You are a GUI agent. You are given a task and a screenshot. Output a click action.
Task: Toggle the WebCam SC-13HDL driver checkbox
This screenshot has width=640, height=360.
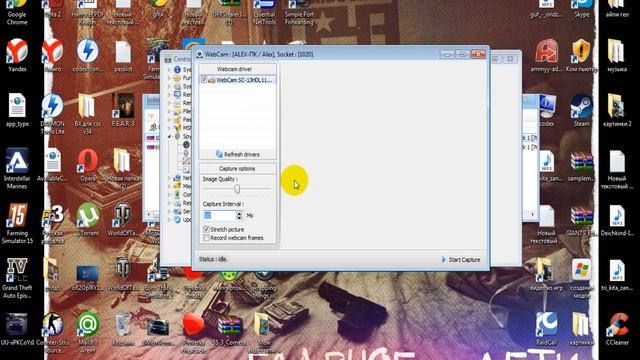point(204,80)
